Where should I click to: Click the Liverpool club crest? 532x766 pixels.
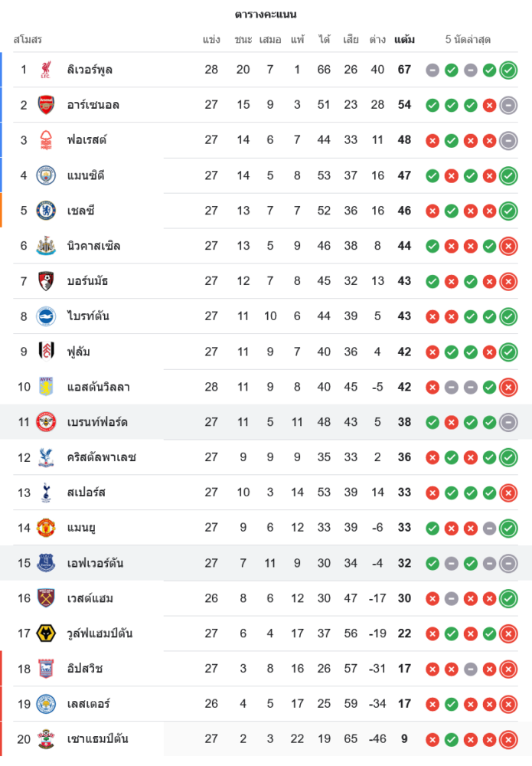pyautogui.click(x=46, y=70)
